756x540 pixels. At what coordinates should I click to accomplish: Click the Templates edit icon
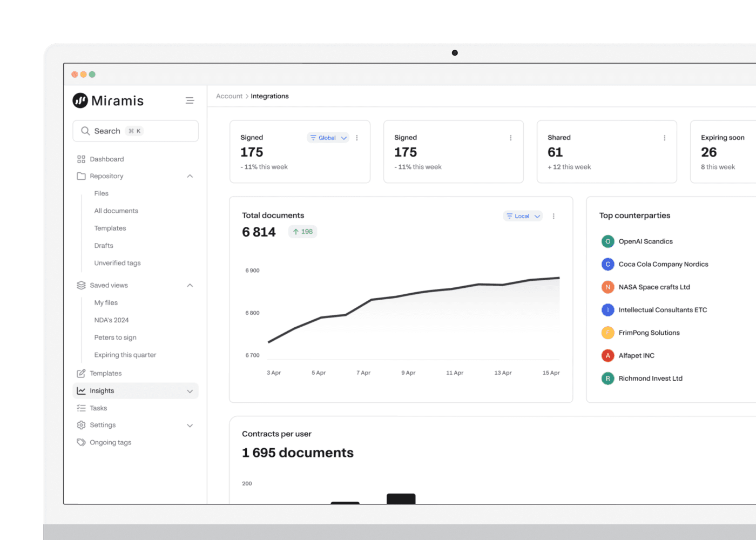[81, 373]
